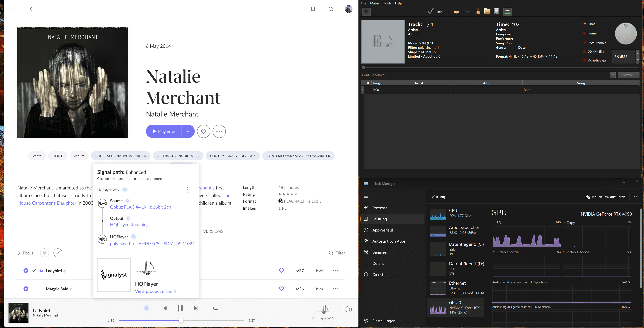Open the user profile avatar
The image size is (644, 328).
(348, 9)
